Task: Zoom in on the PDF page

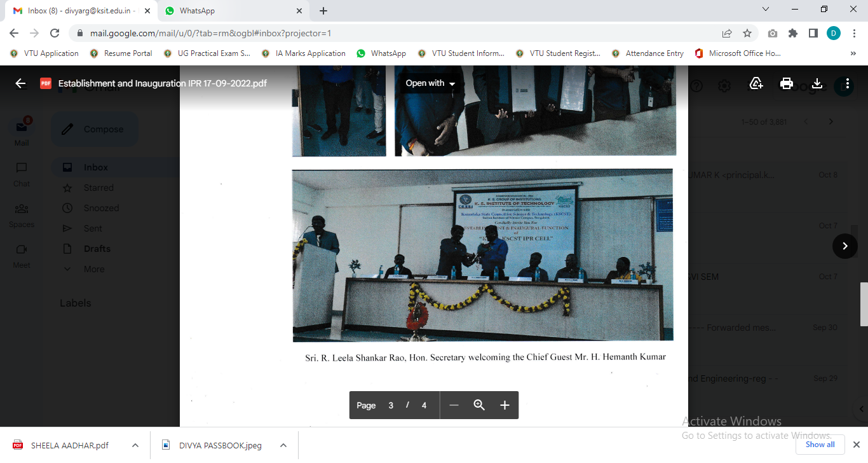Action: (x=505, y=405)
